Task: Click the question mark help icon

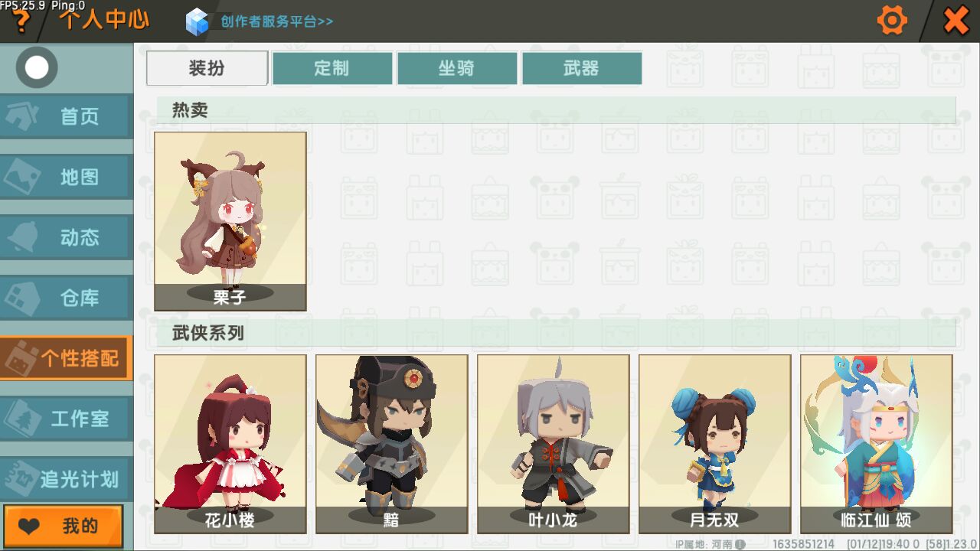Action: click(x=21, y=21)
